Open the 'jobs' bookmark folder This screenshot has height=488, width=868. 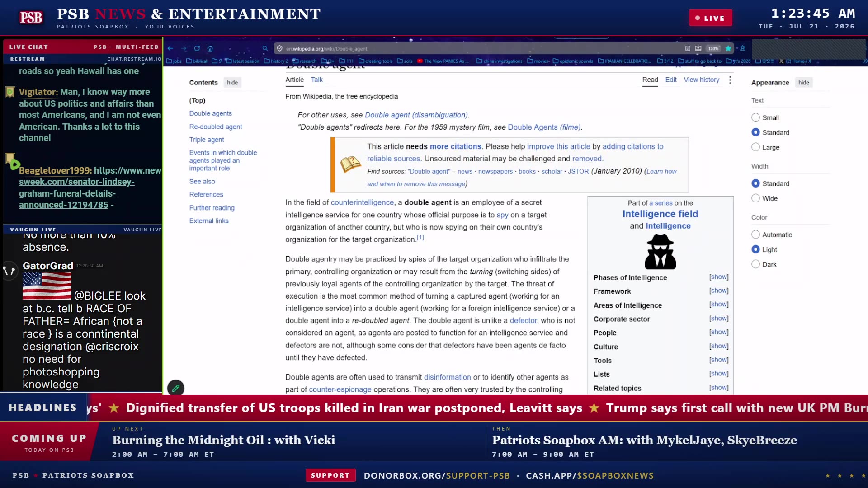174,61
